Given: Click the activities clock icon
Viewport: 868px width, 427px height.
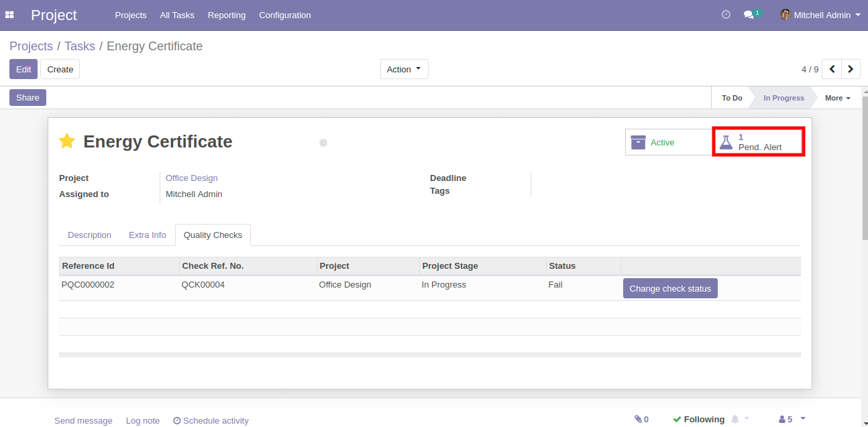Looking at the screenshot, I should [726, 15].
